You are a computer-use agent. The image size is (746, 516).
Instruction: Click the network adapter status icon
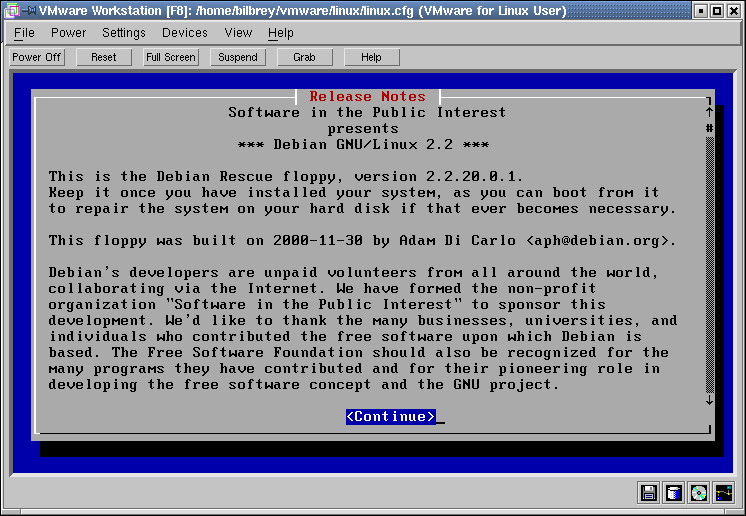pyautogui.click(x=723, y=492)
